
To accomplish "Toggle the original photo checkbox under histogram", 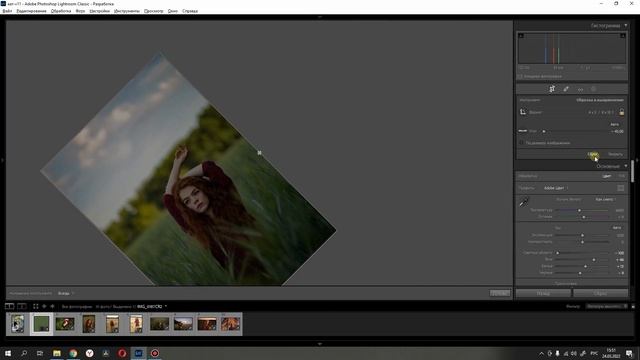I will tap(520, 76).
